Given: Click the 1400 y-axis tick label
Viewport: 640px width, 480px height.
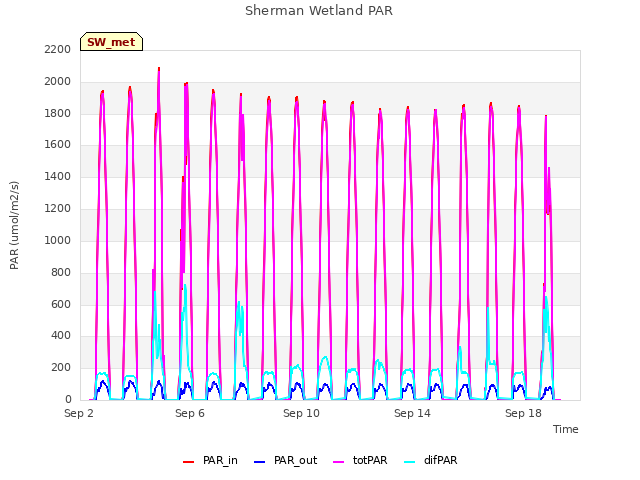Looking at the screenshot, I should 58,176.
